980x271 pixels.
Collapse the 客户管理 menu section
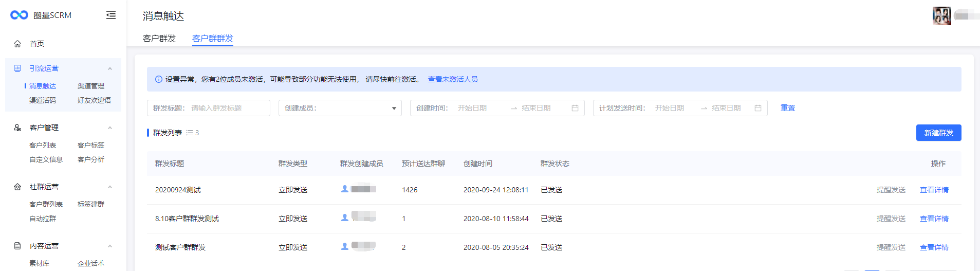(x=110, y=128)
